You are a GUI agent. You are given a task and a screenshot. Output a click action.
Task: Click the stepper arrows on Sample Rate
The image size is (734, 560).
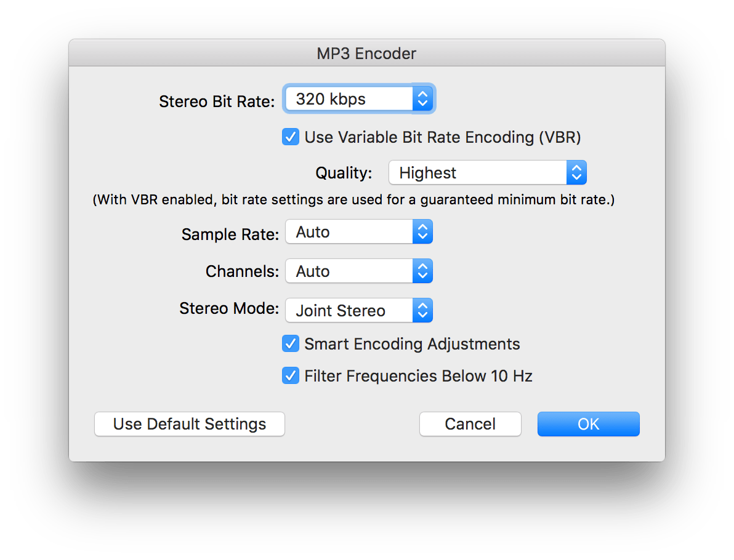click(422, 232)
